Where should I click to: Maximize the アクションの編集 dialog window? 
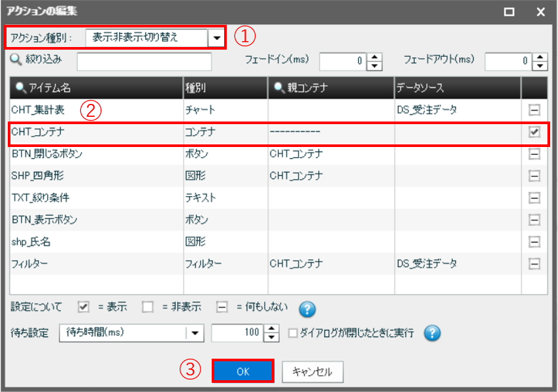[510, 11]
